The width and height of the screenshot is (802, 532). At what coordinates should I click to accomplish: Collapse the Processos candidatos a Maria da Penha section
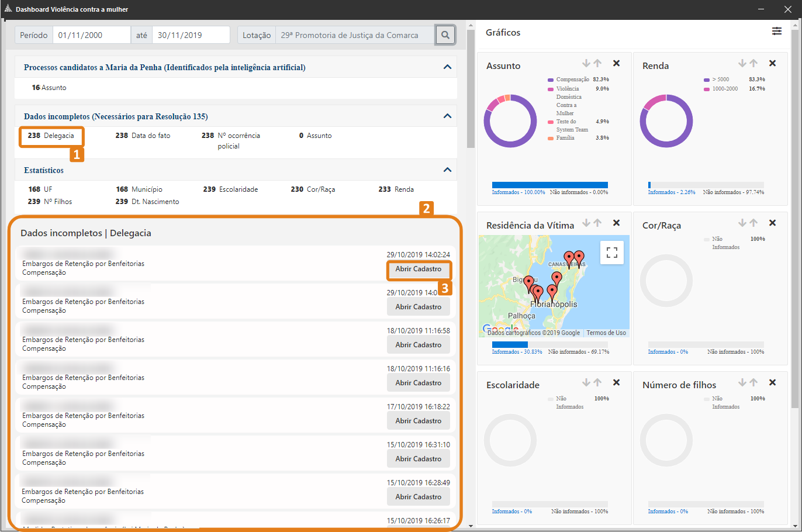(447, 67)
